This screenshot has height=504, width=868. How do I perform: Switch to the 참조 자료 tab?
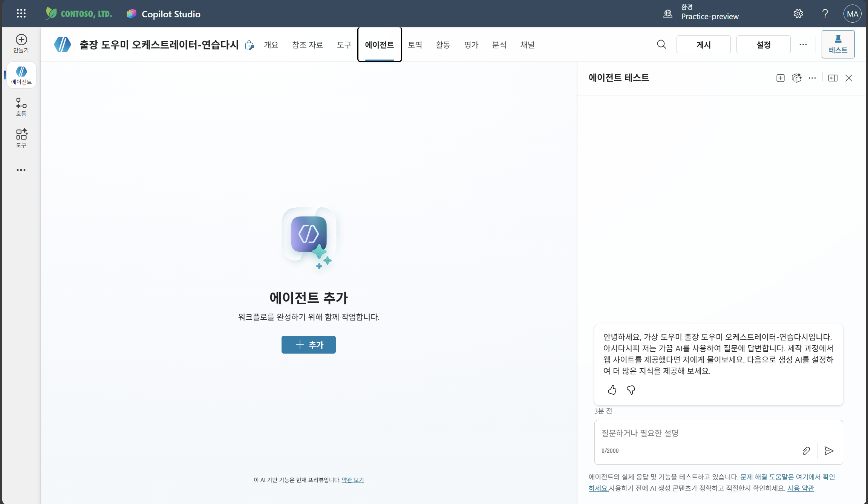pyautogui.click(x=308, y=44)
